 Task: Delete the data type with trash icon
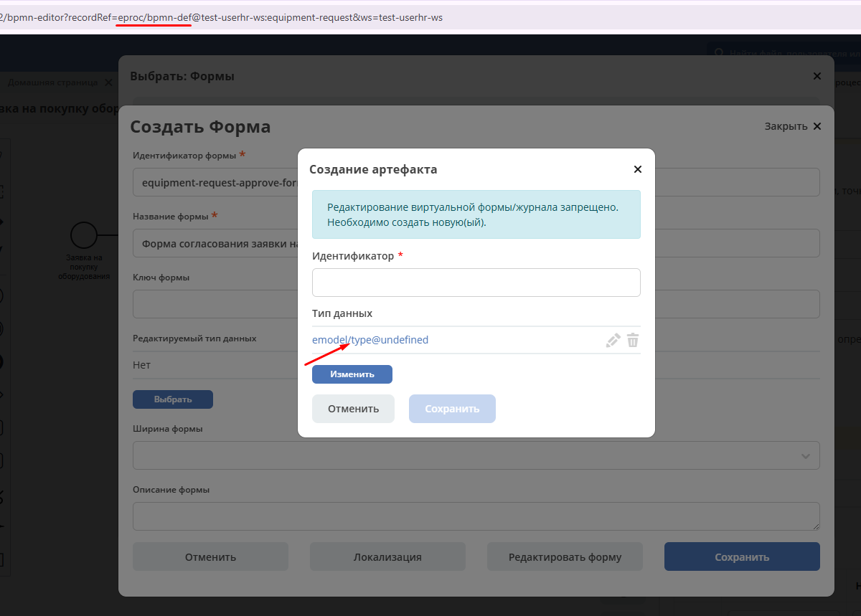click(633, 341)
